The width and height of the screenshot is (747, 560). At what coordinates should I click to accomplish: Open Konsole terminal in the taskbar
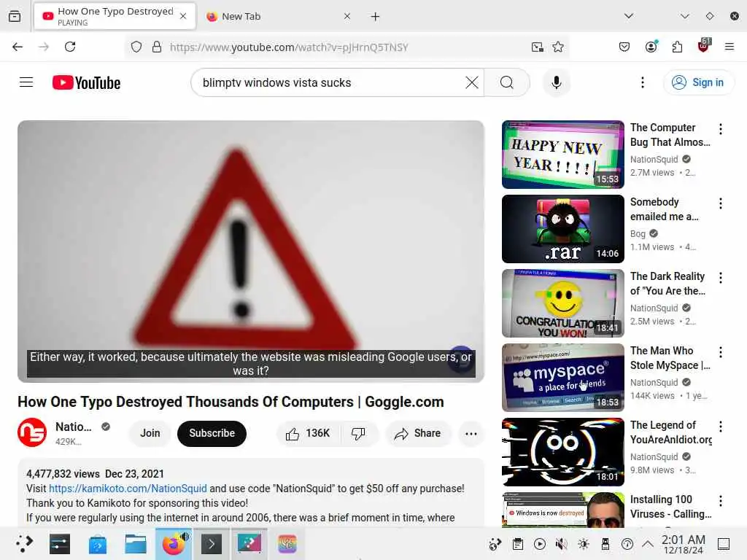click(212, 543)
